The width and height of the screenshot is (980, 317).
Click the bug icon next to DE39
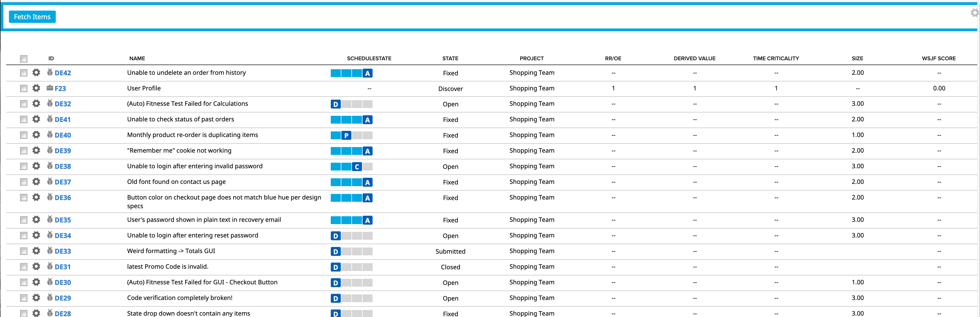(49, 150)
